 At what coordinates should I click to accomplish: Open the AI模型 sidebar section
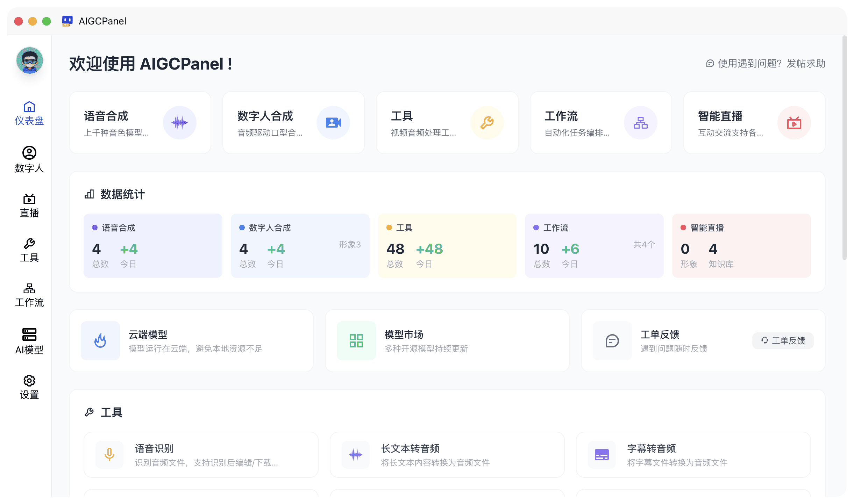29,341
